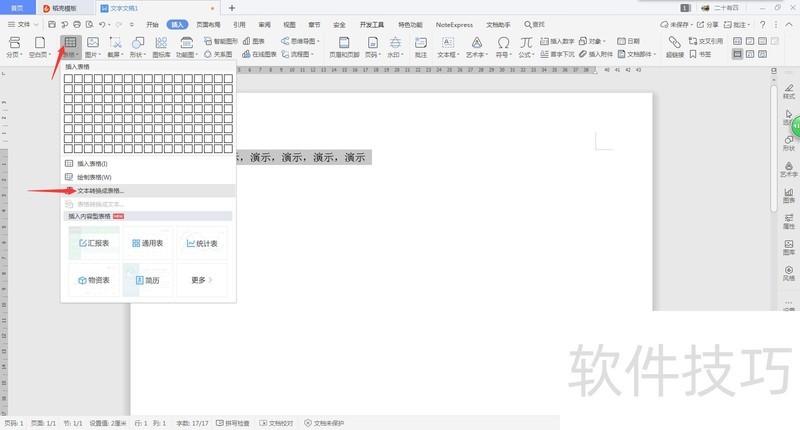This screenshot has width=800, height=430.
Task: Open the NoteExpress tab
Action: click(x=454, y=24)
